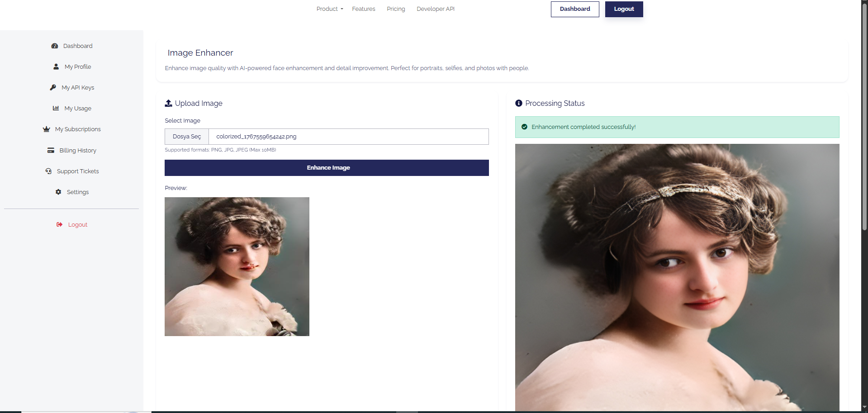Click the dark Logout button in header
This screenshot has width=868, height=413.
coord(624,9)
